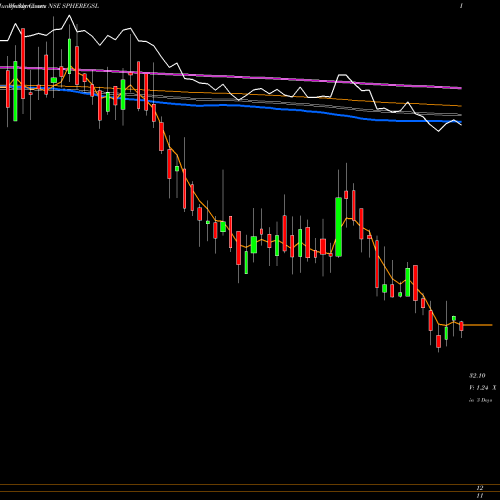Image resolution: width=500 pixels, height=500 pixels.
Task: Click the tall red candlestick at the far left top
Action: pyautogui.click(x=23, y=64)
